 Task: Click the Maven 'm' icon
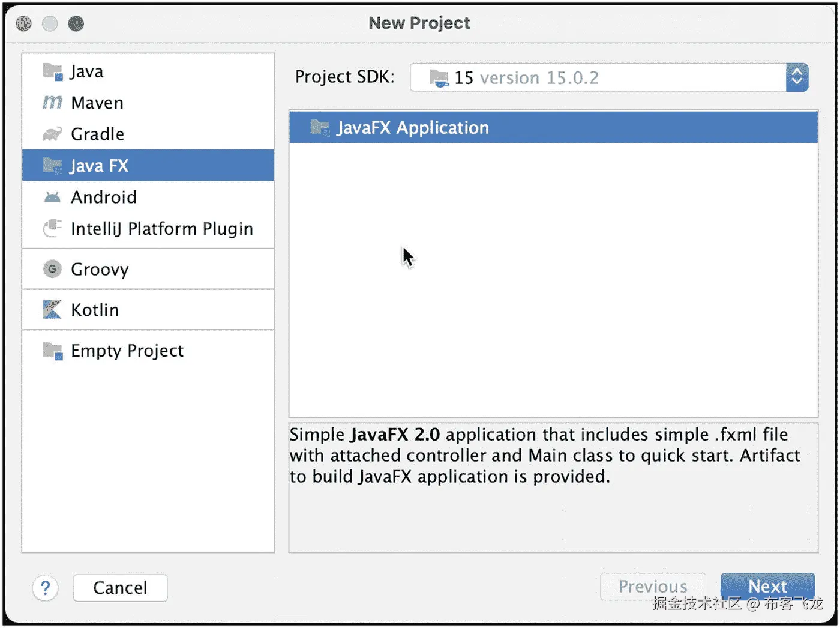click(x=53, y=103)
